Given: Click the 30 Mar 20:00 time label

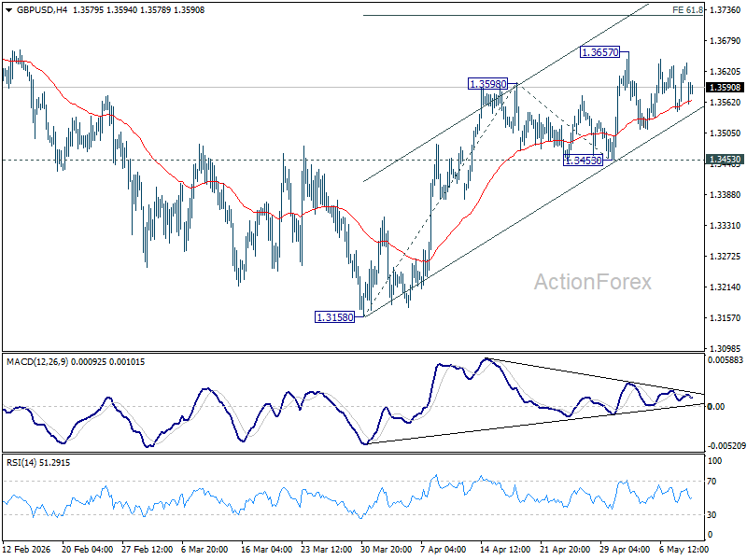Looking at the screenshot, I should click(x=387, y=550).
